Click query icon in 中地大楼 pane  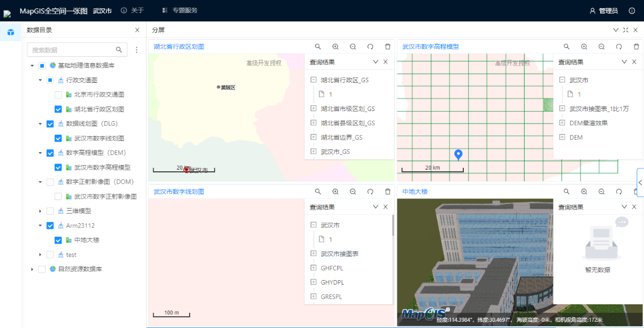pyautogui.click(x=566, y=192)
